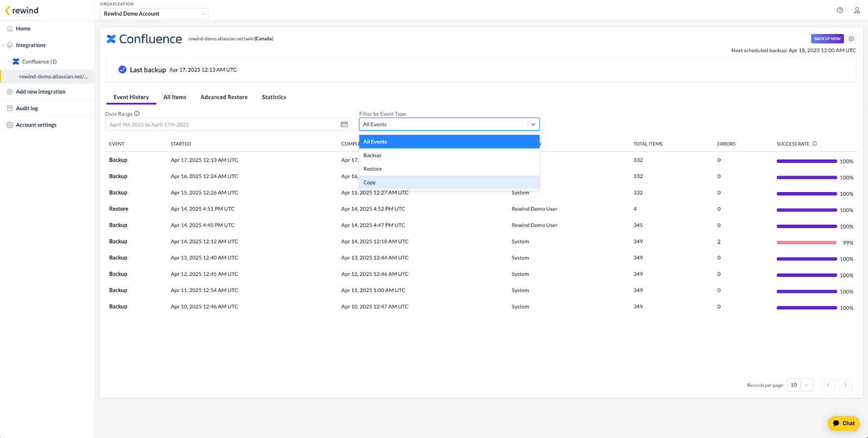Collapse the Integrations tree section
The width and height of the screenshot is (868, 438).
click(x=3, y=46)
